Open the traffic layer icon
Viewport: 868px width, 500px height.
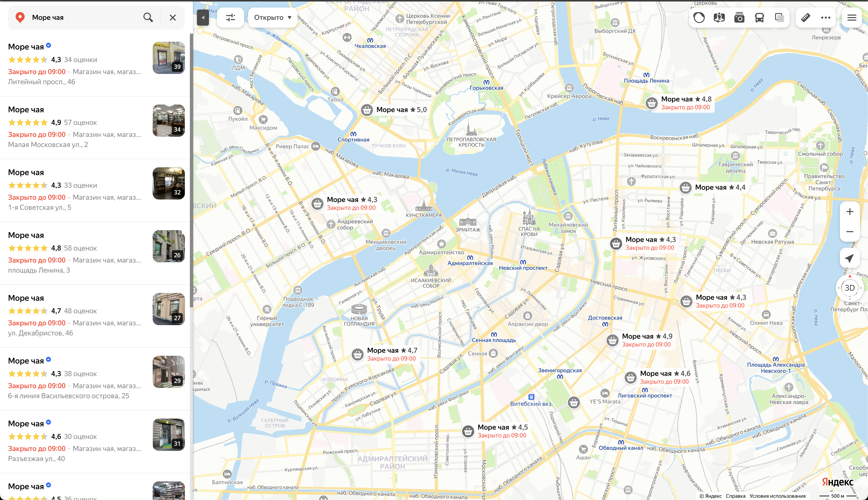[699, 18]
